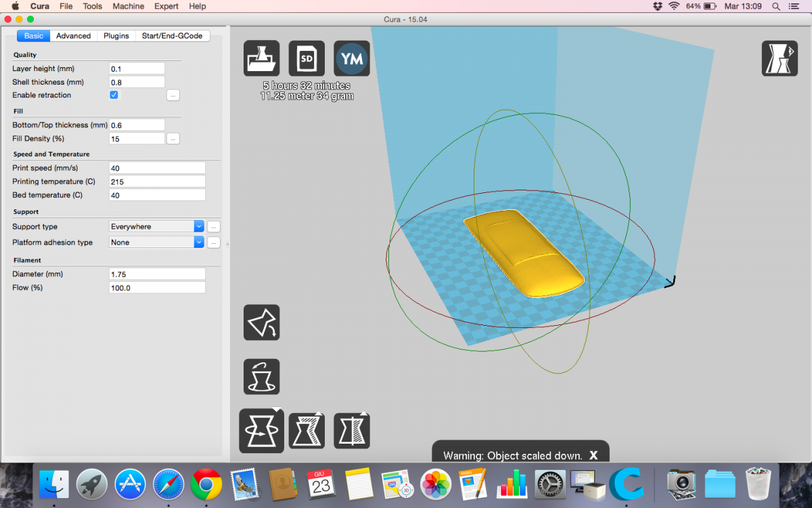
Task: Switch to the Plugins tab
Action: [116, 36]
